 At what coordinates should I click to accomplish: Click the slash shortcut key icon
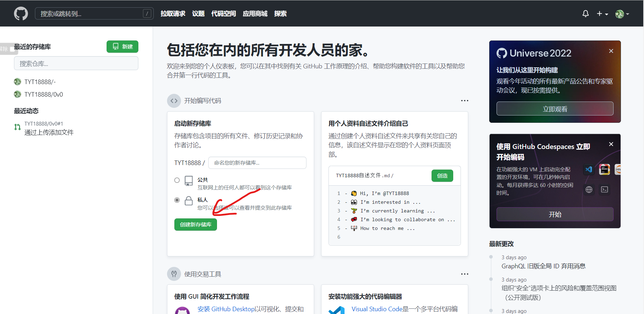(147, 14)
